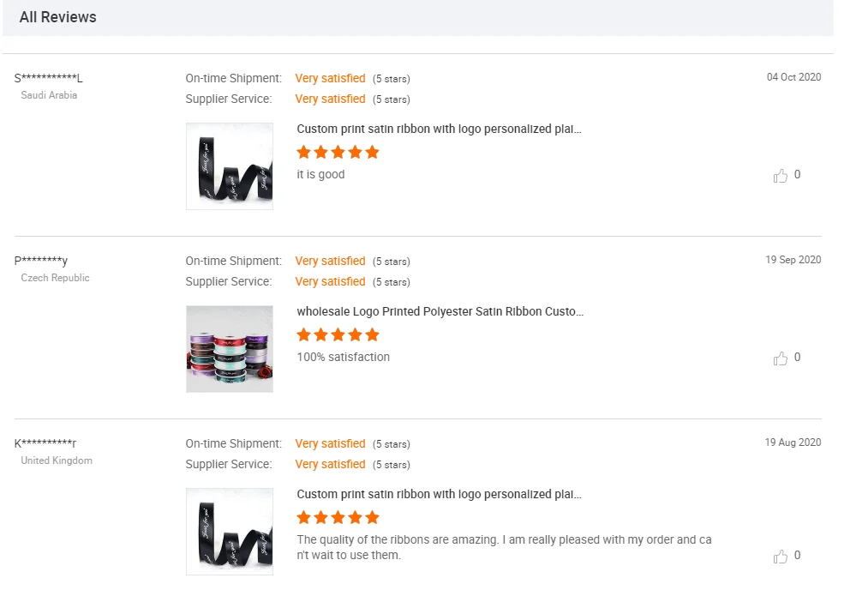The width and height of the screenshot is (868, 602).
Task: Give thumbs-up to the United Kingdom review
Action: 781,557
